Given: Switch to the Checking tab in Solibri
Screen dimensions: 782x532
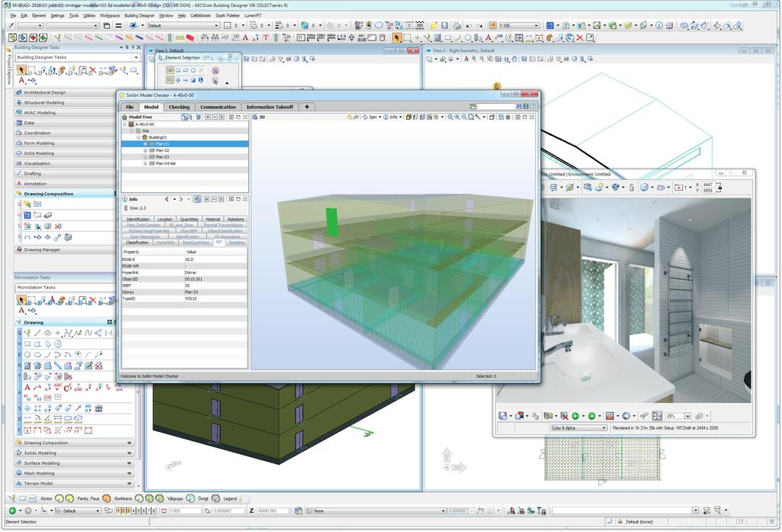Looking at the screenshot, I should pyautogui.click(x=179, y=107).
